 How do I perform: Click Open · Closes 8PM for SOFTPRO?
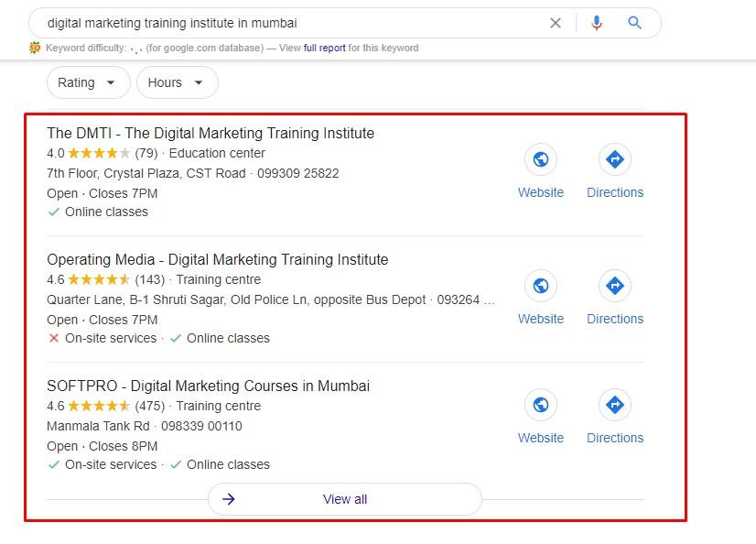(x=103, y=446)
